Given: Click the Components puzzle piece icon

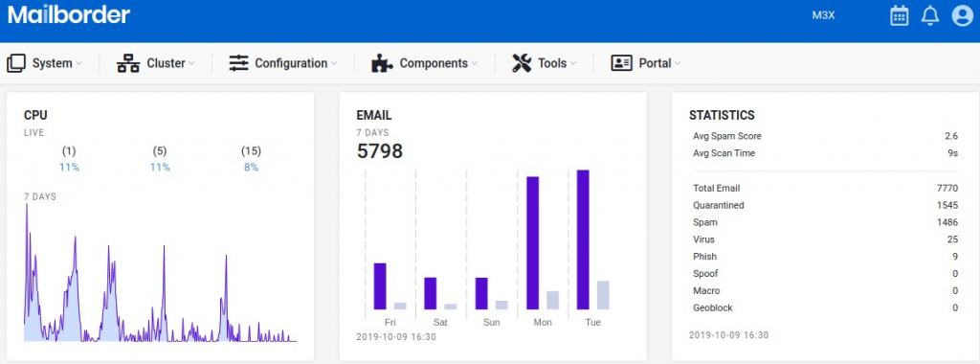Looking at the screenshot, I should point(382,63).
